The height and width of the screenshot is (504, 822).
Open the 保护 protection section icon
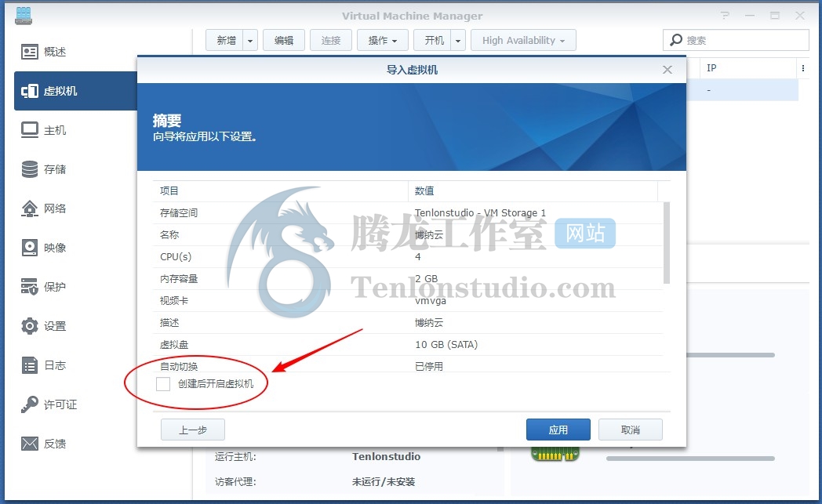[x=30, y=287]
